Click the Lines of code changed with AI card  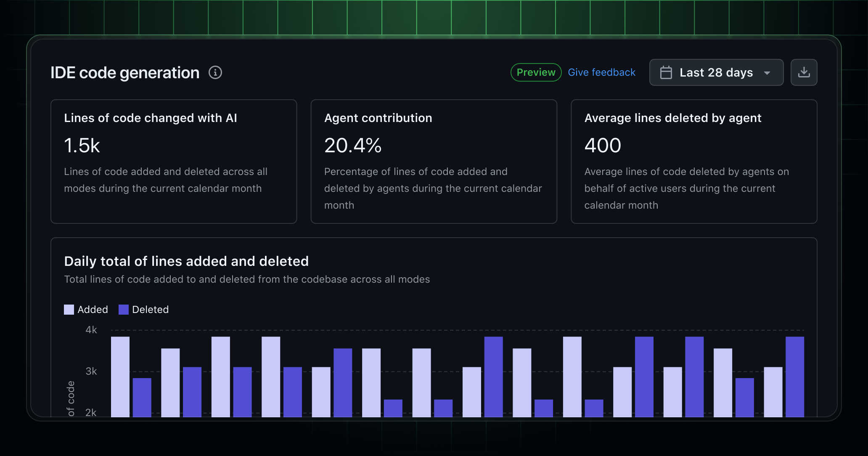pos(174,161)
